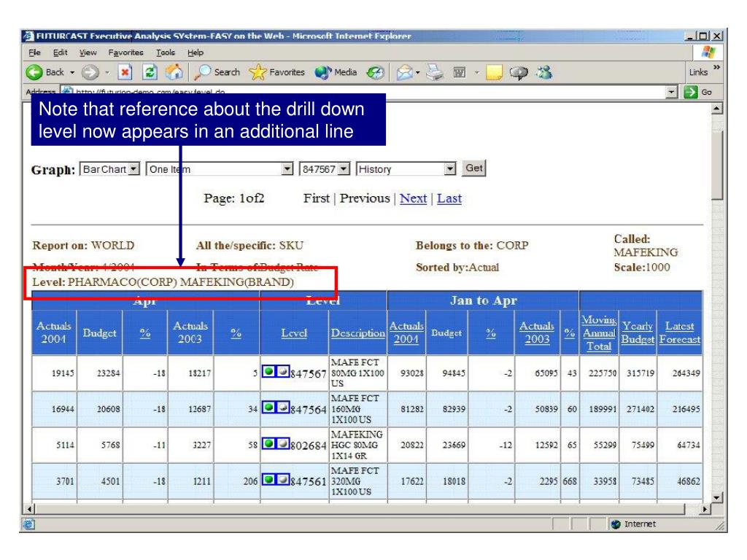Click the horizontal scrollbar right arrow

coord(705,509)
